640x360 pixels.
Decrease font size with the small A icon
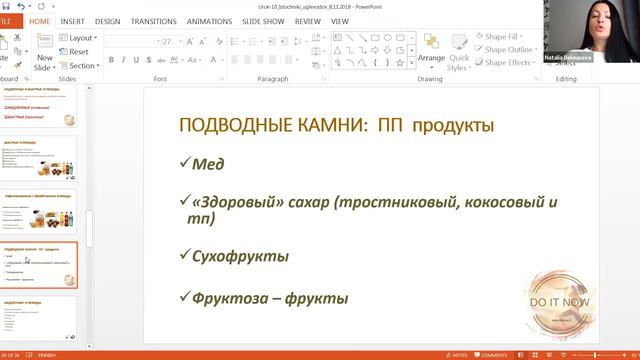202,41
